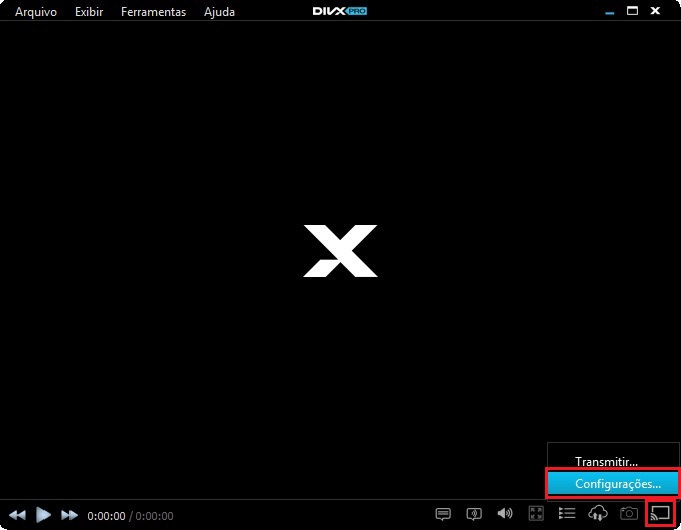Open the subtitles speech-bubble icon
681x530 pixels.
pos(443,514)
